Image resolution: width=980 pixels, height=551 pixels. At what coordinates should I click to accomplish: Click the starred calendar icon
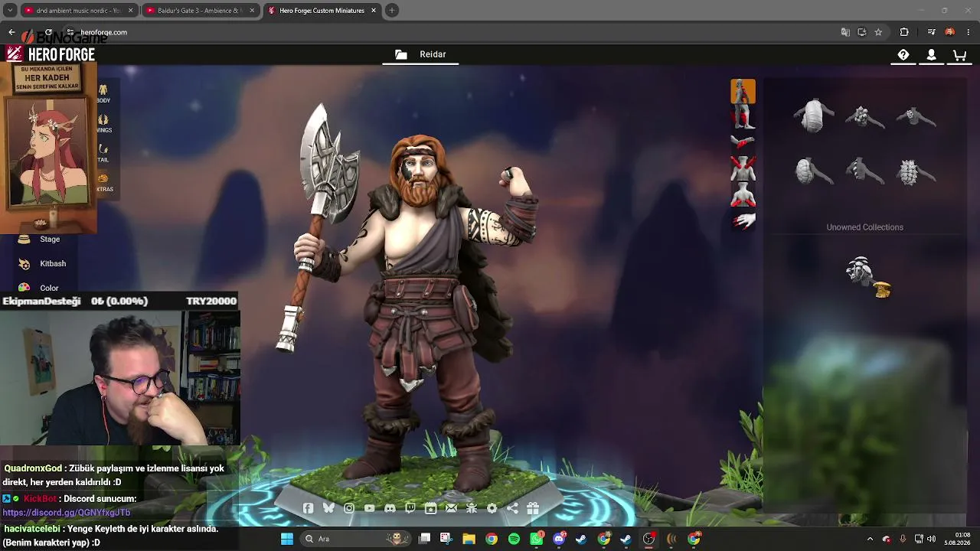[430, 508]
